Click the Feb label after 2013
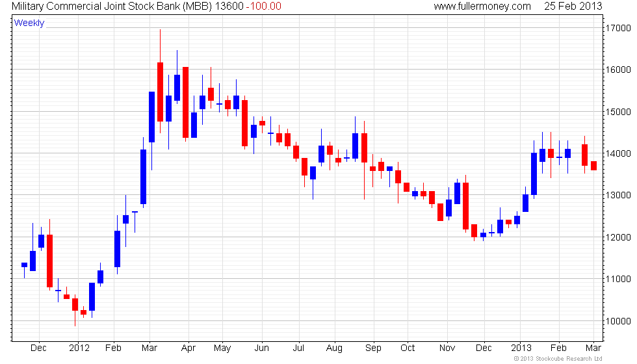 [558, 348]
